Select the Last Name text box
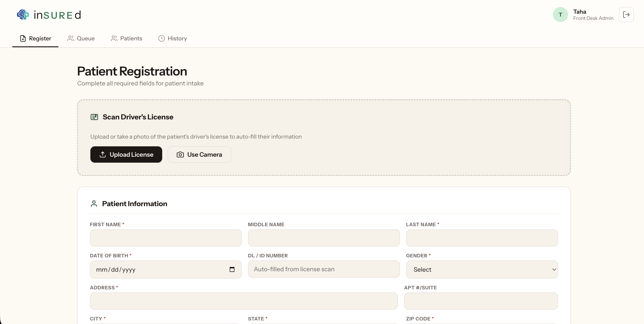 click(482, 238)
